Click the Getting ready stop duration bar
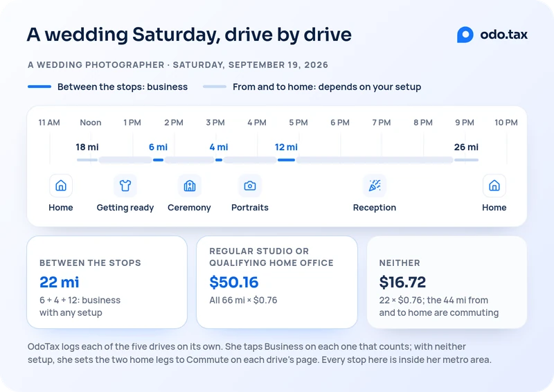 pos(125,160)
